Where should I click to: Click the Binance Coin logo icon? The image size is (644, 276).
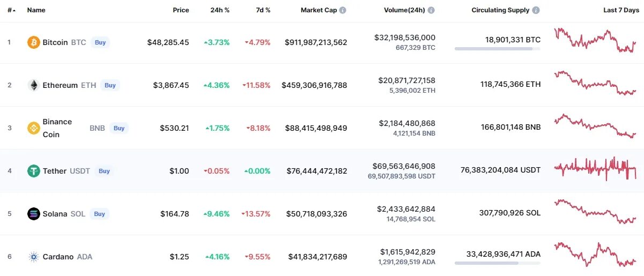tap(34, 128)
